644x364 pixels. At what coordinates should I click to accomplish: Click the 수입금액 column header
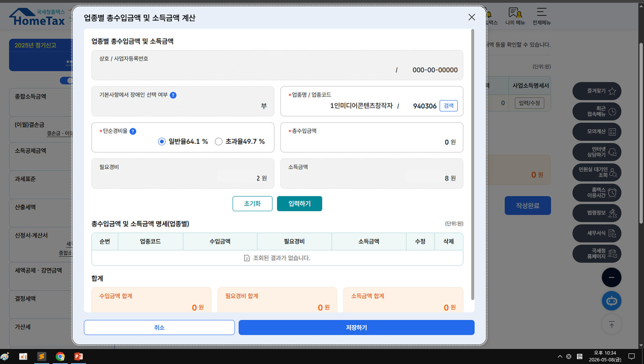tap(220, 241)
